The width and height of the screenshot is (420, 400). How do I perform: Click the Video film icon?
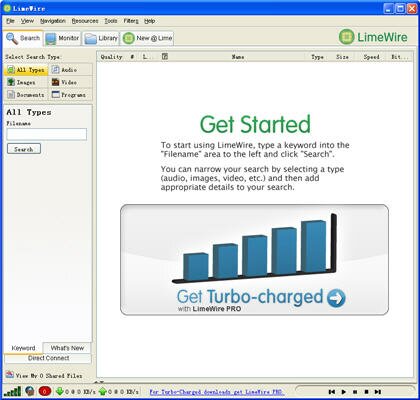coord(55,82)
